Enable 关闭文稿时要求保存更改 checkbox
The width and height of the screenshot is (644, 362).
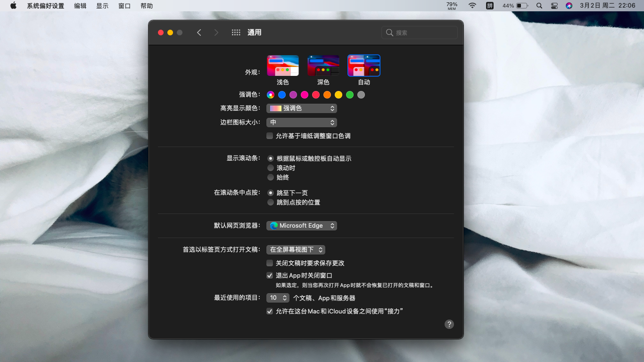[270, 263]
